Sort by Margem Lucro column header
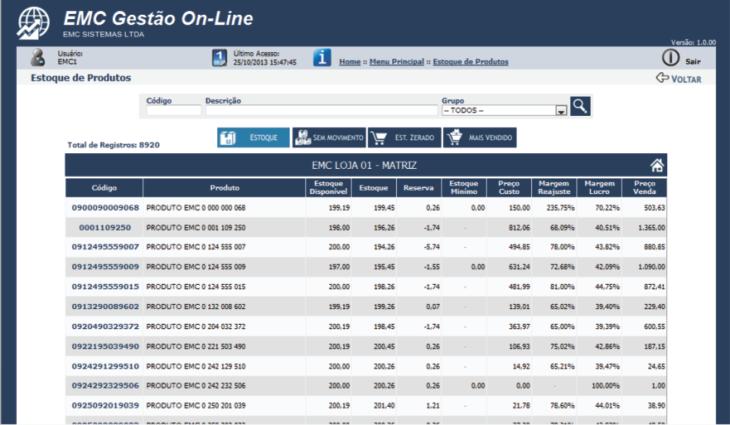The image size is (730, 425). (x=599, y=188)
